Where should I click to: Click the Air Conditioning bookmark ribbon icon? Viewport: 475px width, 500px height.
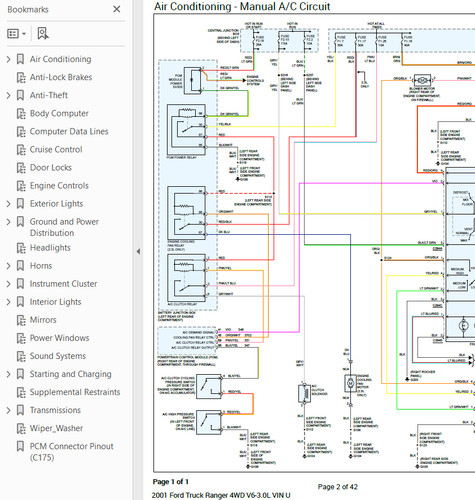coord(20,59)
